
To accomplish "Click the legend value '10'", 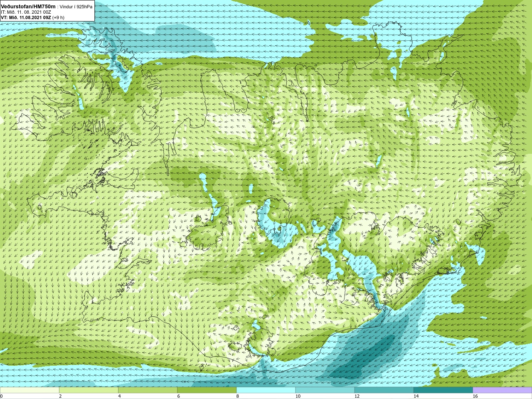I will coord(298,396).
